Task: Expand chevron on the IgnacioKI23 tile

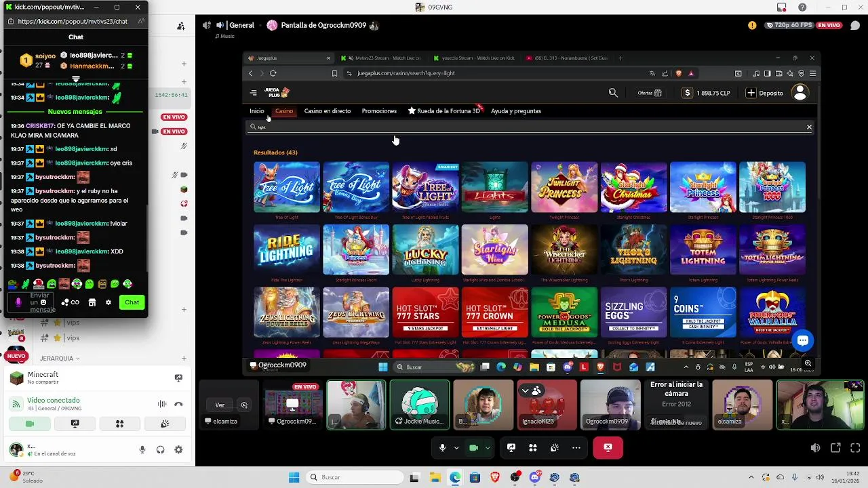Action: 525,390
